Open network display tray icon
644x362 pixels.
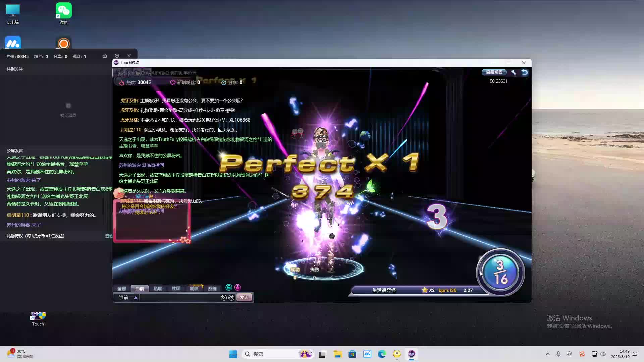(x=594, y=354)
